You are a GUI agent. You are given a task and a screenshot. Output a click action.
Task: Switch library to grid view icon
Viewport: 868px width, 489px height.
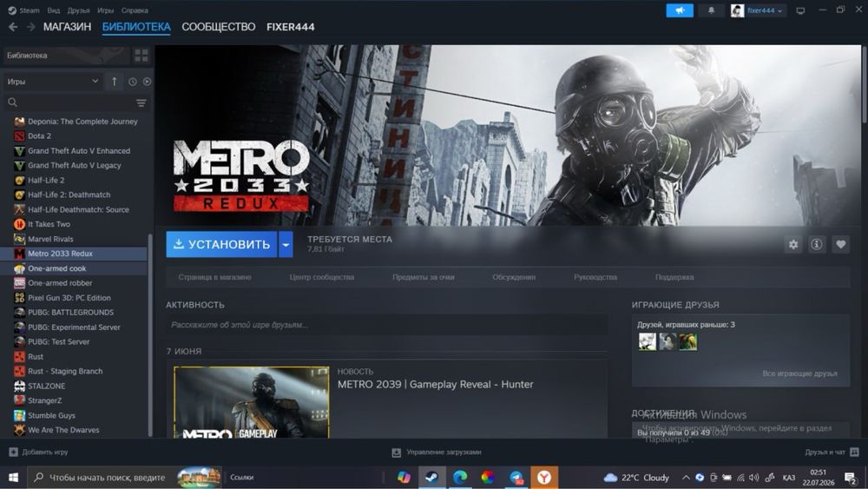click(x=141, y=56)
